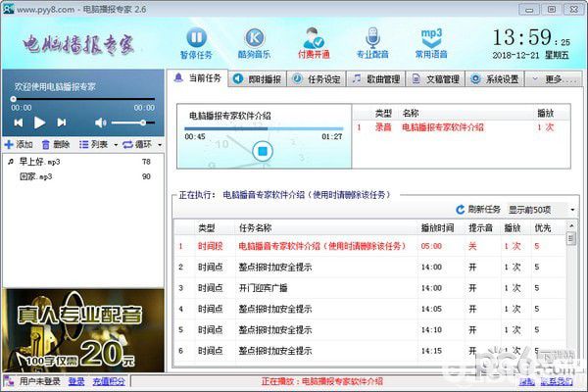
Task: Select song 早上好.mp3
Action: click(83, 162)
